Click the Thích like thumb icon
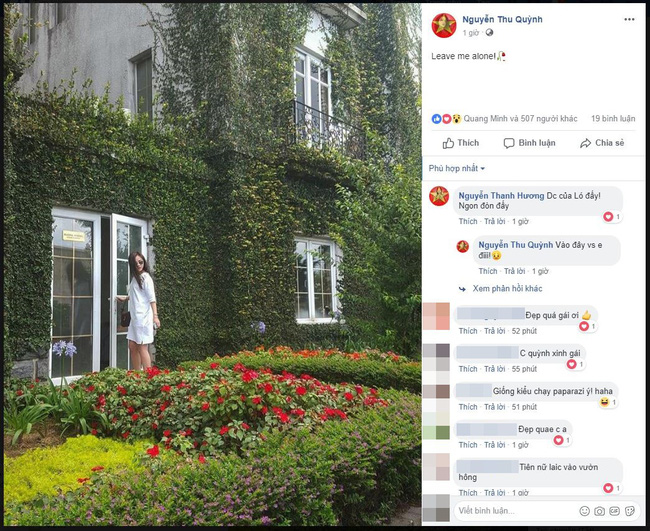Viewport: 650px width, 531px height. [448, 143]
